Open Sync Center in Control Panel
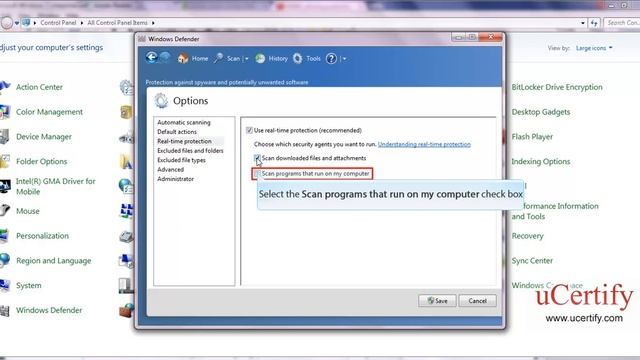 pos(532,261)
